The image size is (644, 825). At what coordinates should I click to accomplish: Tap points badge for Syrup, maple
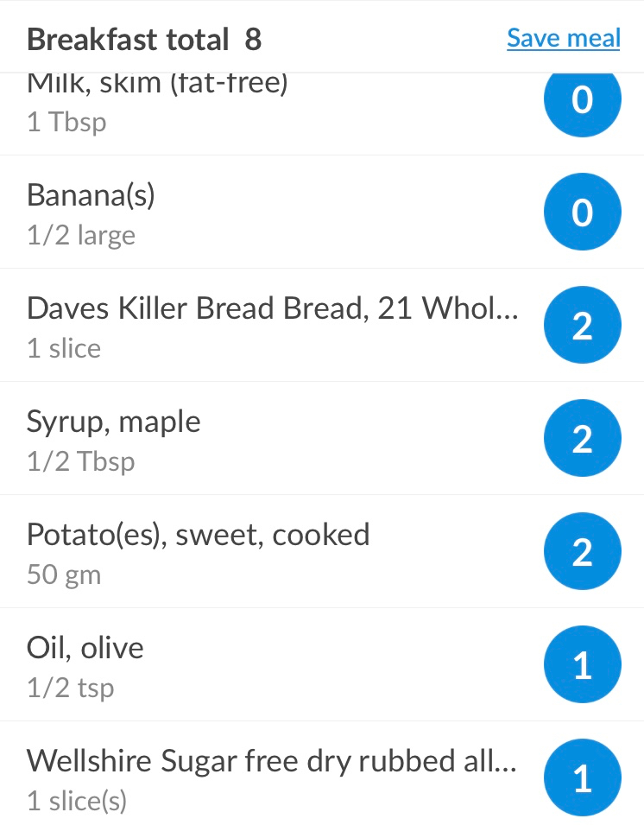coord(583,438)
